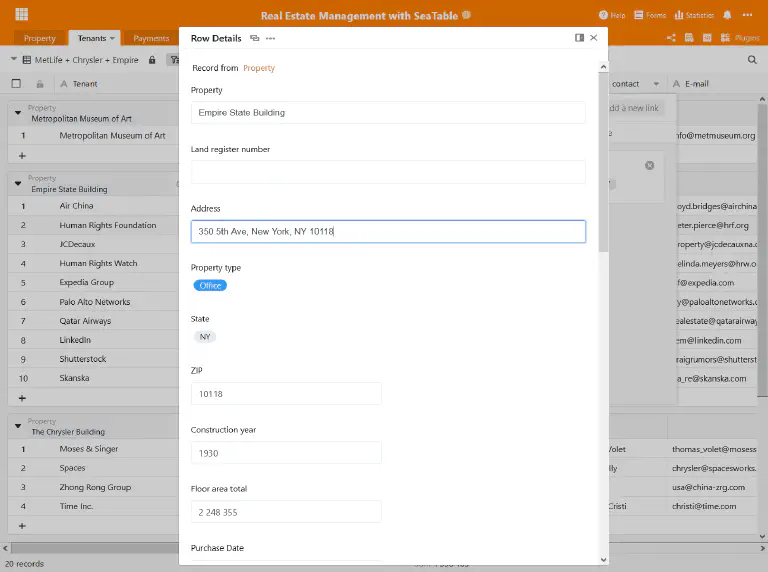Image resolution: width=768 pixels, height=572 pixels.
Task: Toggle the select-all rows checkbox
Action: (16, 84)
